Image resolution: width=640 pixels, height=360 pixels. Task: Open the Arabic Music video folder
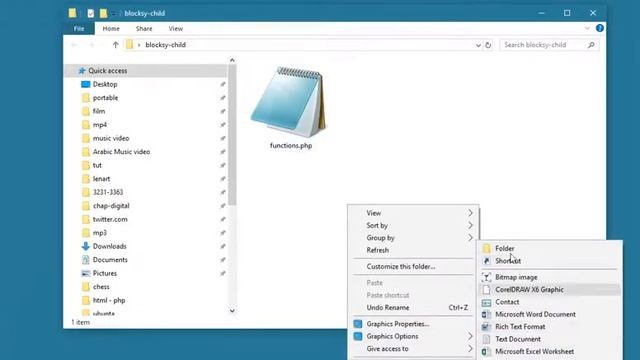[121, 152]
